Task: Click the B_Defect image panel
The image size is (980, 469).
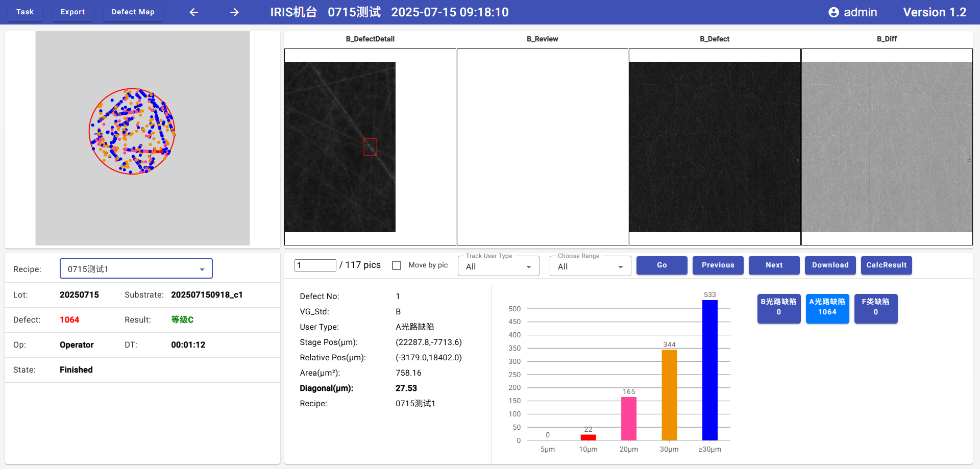Action: pos(715,147)
